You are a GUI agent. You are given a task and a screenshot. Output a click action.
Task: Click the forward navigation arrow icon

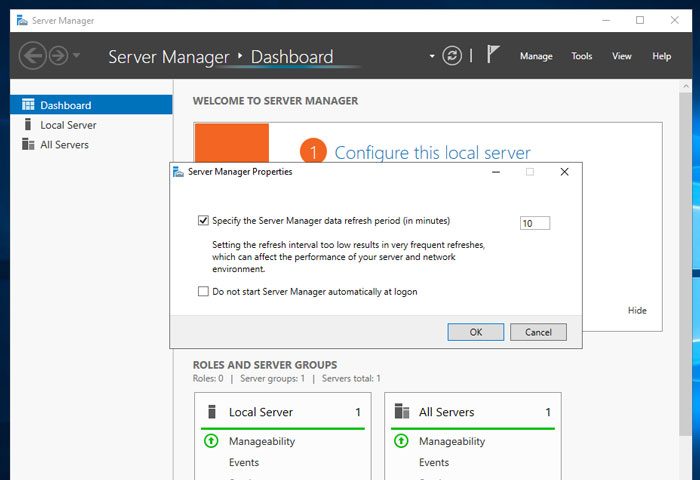(58, 56)
